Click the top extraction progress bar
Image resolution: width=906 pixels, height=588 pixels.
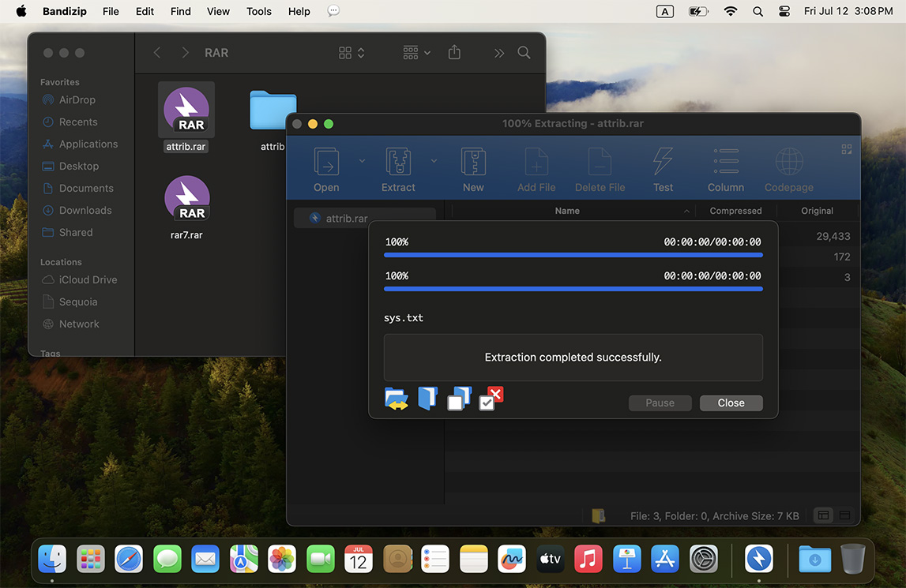573,255
